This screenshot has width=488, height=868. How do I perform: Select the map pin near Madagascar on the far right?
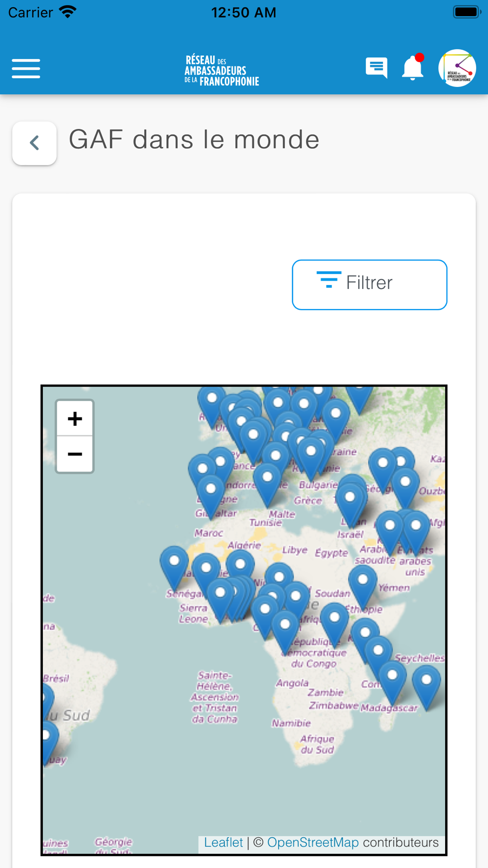pos(427,688)
